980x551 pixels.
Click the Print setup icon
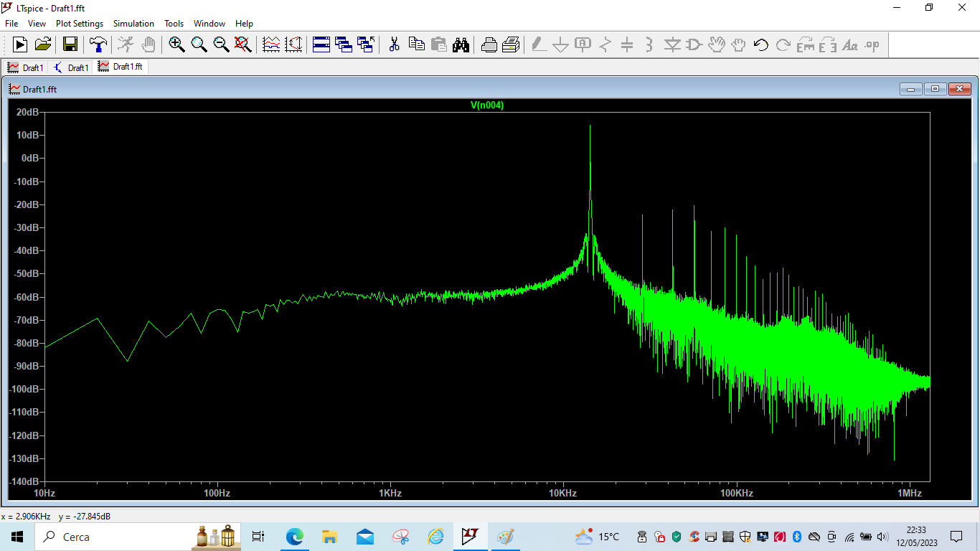pos(511,44)
